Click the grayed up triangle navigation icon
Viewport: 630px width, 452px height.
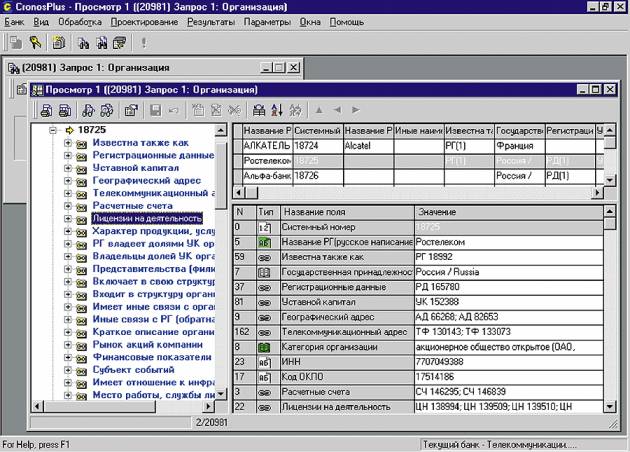point(319,110)
